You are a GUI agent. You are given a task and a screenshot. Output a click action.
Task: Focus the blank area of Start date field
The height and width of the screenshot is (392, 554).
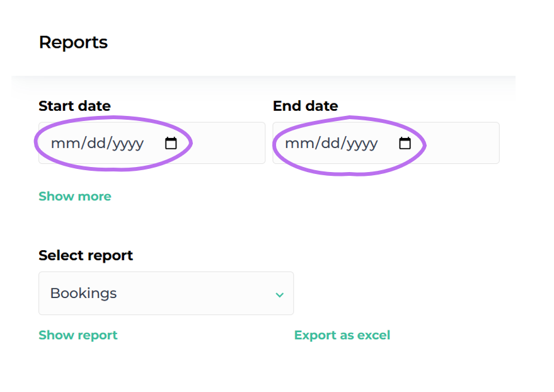click(x=227, y=144)
